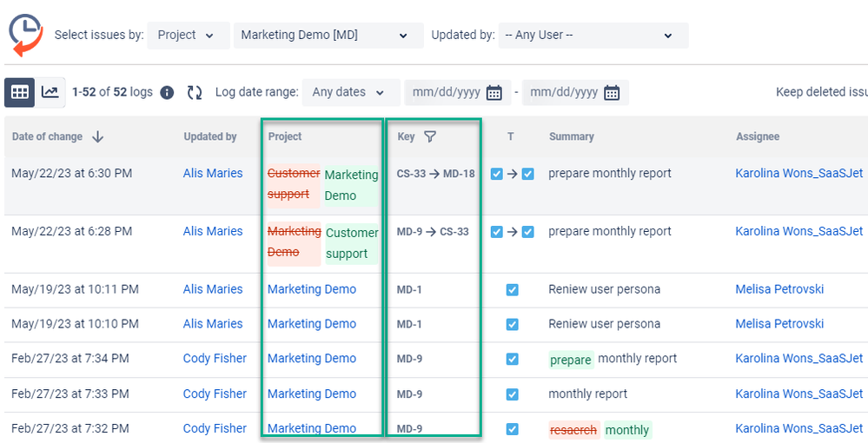868x443 pixels.
Task: Click the Date of change sort arrow
Action: click(97, 136)
